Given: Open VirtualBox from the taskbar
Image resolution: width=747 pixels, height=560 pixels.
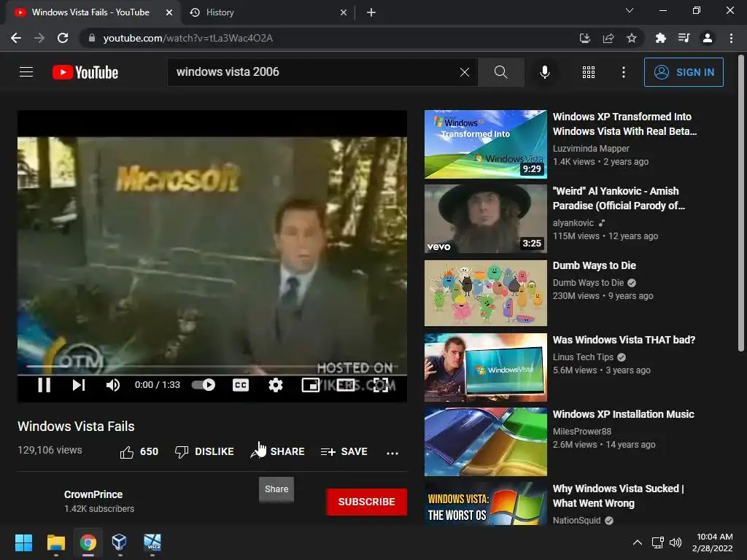Looking at the screenshot, I should [119, 542].
